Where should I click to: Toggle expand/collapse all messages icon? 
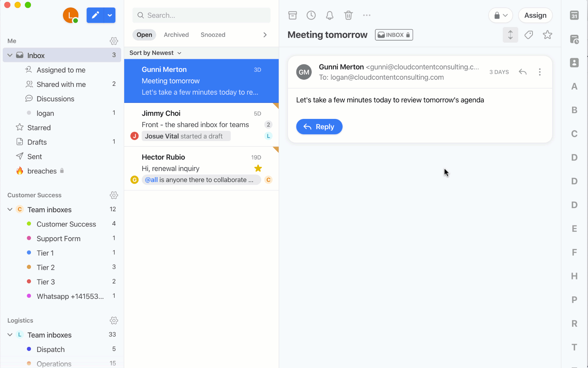510,35
